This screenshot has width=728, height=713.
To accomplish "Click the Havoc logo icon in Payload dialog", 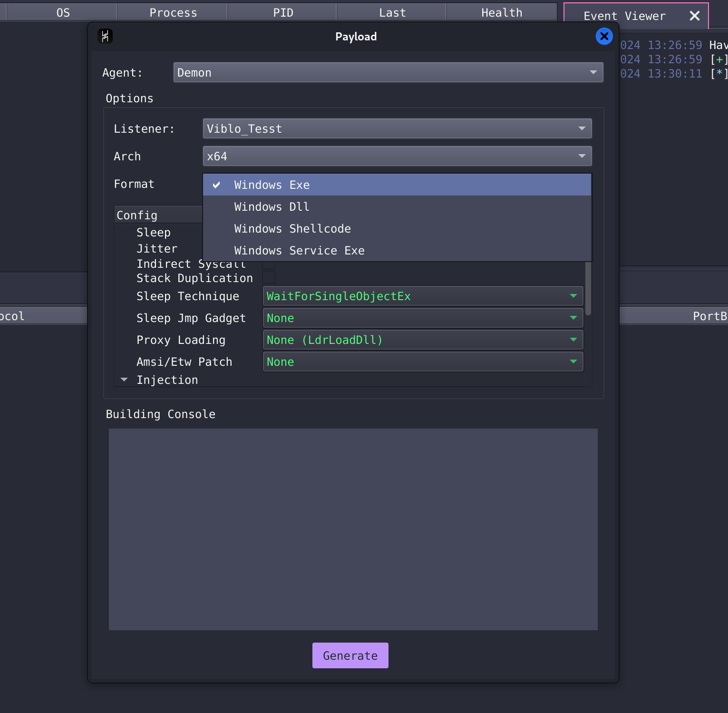I will click(x=105, y=36).
